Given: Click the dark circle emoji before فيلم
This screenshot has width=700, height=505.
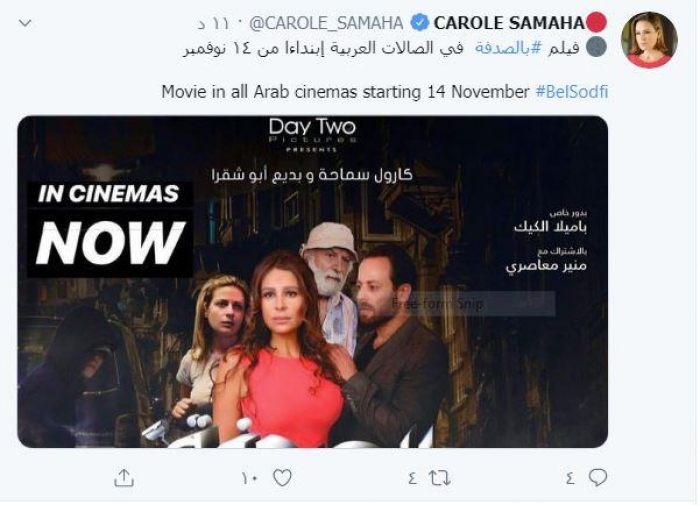Looking at the screenshot, I should point(596,47).
